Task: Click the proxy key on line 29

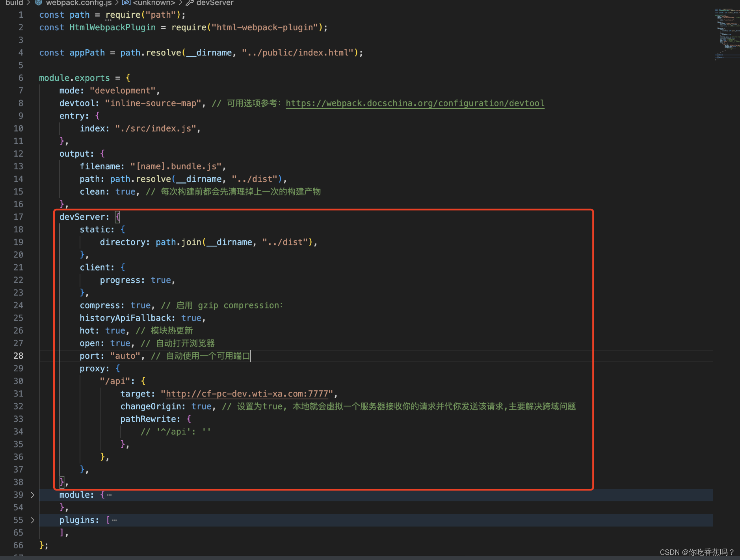Action: click(x=92, y=369)
